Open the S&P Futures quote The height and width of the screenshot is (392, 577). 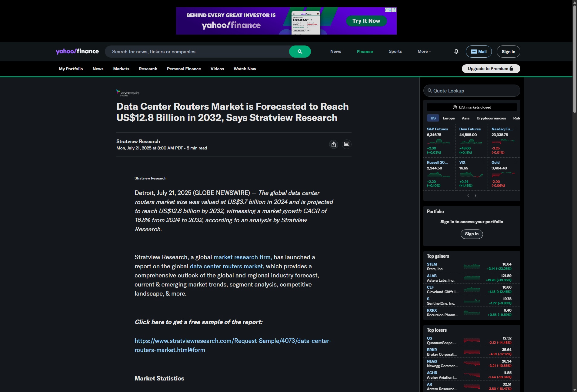coord(437,129)
